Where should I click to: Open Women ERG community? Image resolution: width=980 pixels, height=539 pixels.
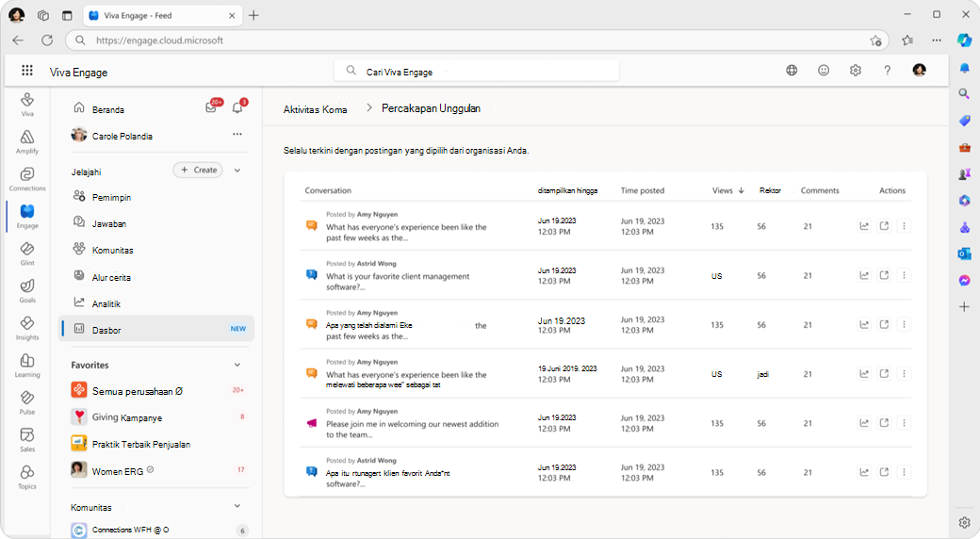click(x=156, y=470)
